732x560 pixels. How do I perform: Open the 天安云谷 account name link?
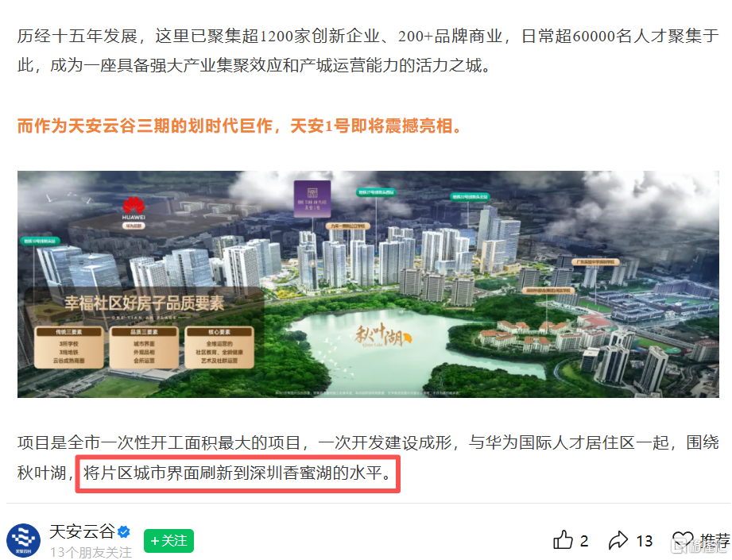82,531
